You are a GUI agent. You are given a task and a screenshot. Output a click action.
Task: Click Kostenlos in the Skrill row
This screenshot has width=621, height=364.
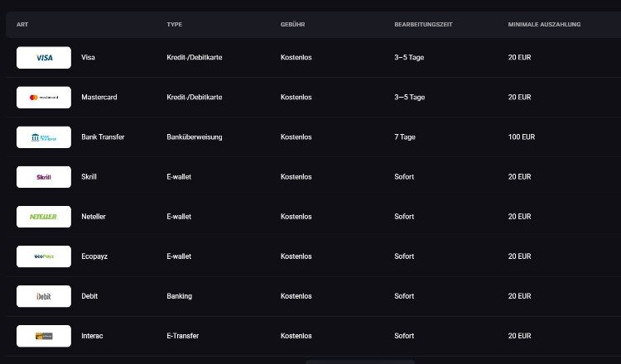point(296,177)
